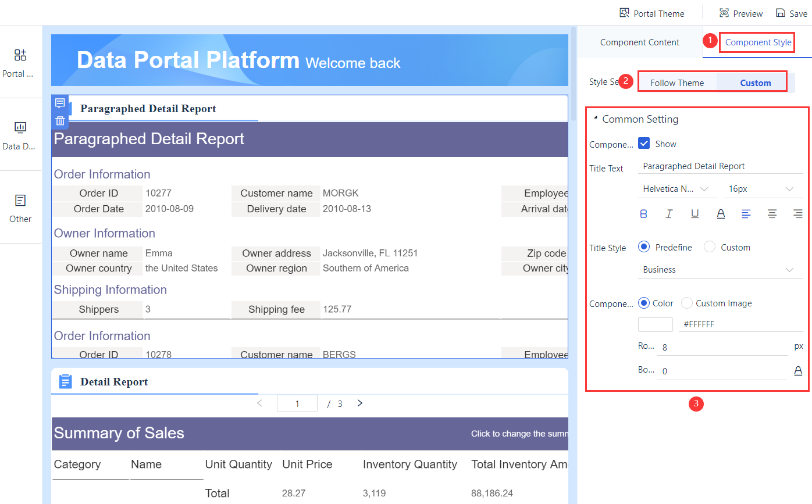812x504 pixels.
Task: Apply italic to the title text
Action: (x=669, y=213)
